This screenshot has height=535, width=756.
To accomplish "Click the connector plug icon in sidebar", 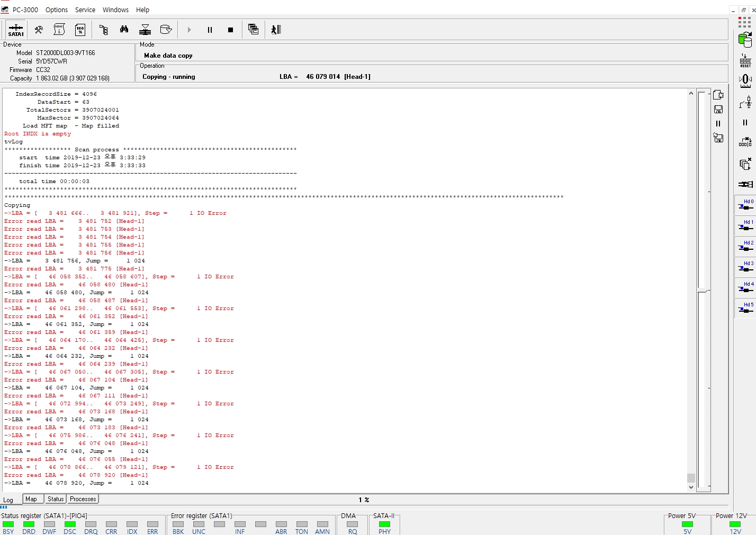I will 745,184.
